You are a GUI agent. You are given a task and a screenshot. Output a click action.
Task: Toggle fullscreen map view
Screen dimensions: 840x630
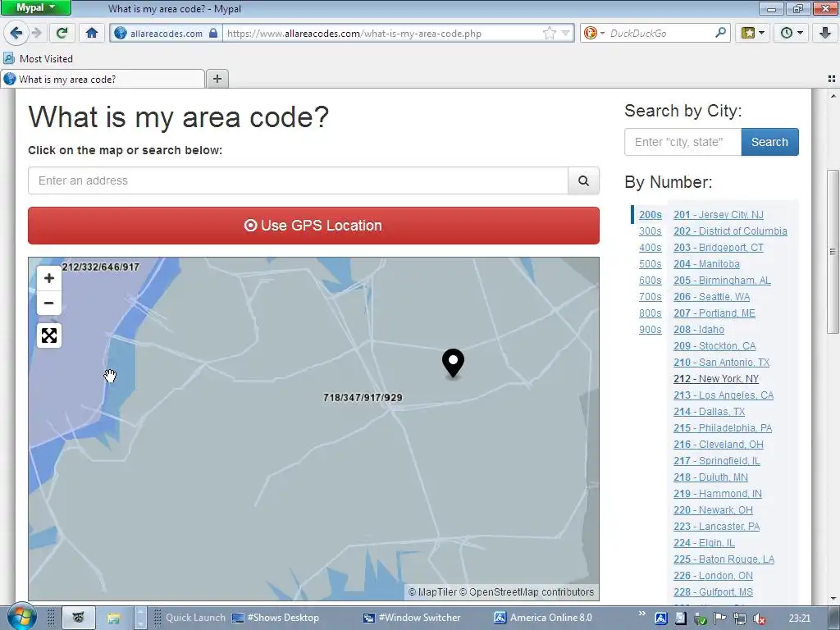tap(48, 336)
